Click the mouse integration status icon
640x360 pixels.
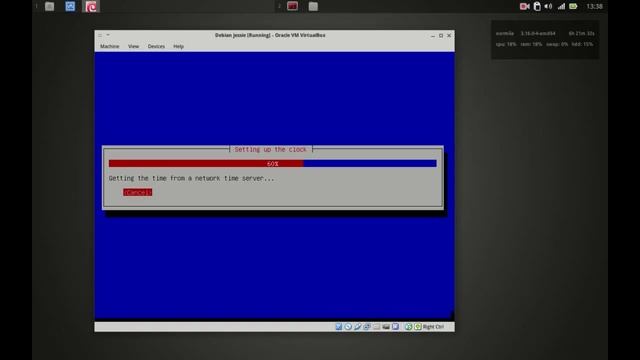click(409, 327)
